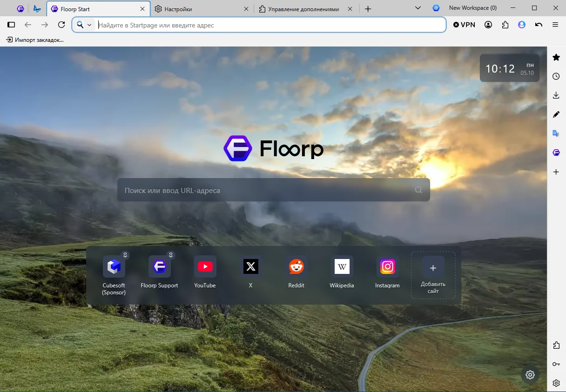The width and height of the screenshot is (566, 392).
Task: Click Импорт закладок in bookmarks bar
Action: point(35,40)
